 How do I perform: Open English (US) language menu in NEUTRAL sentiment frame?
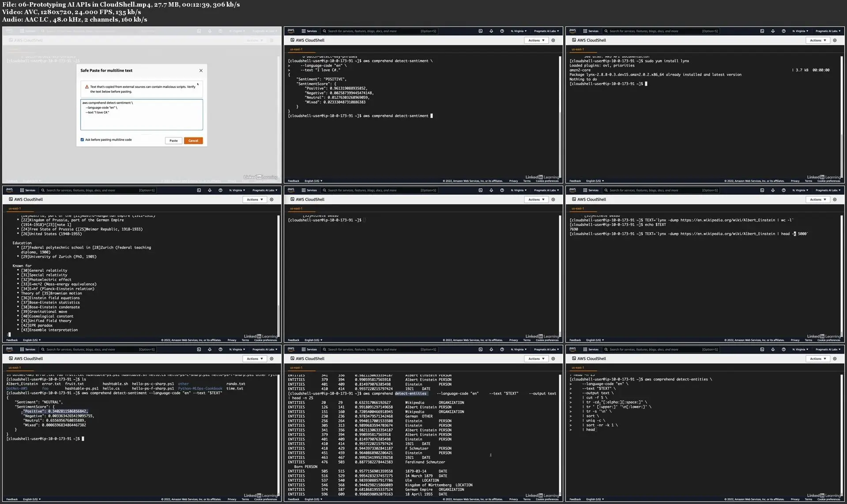(x=32, y=499)
